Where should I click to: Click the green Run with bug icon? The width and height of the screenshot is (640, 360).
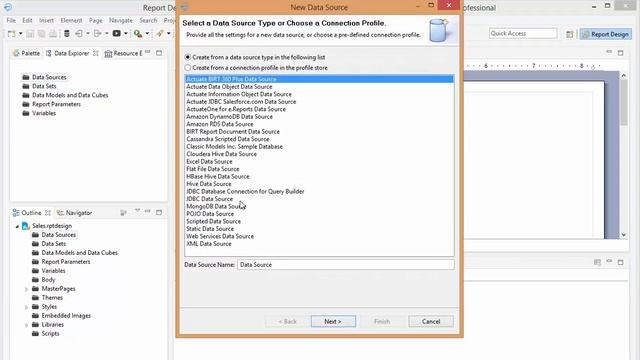tap(138, 34)
